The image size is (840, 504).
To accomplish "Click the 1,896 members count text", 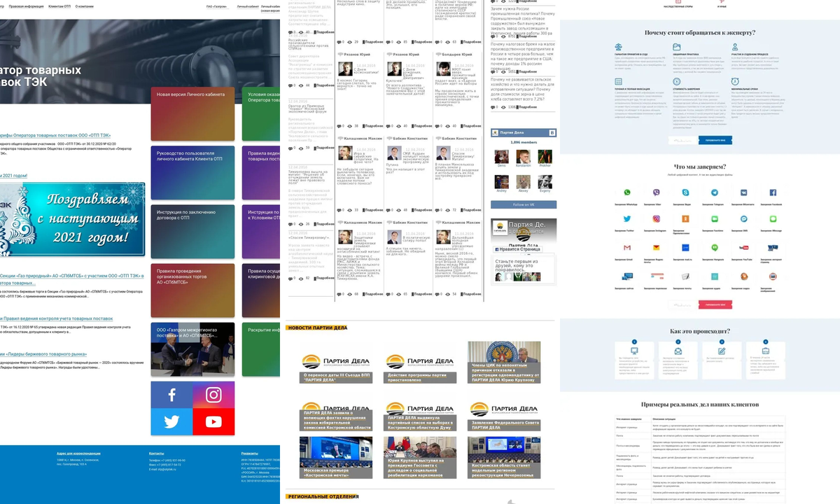I will coord(524,142).
